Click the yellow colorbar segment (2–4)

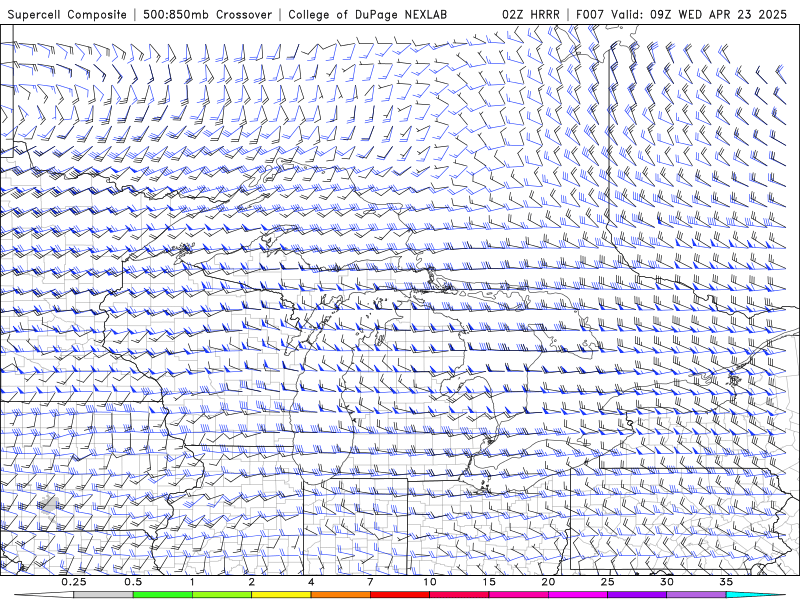pos(281,595)
